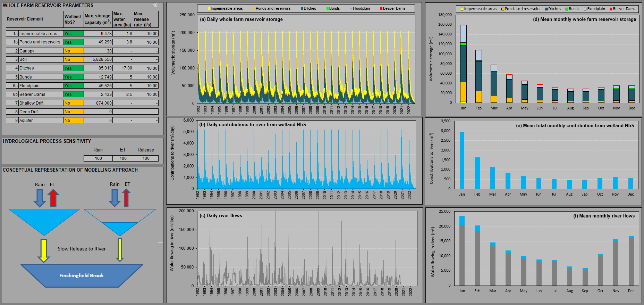Select the left yellow slow release arrow
This screenshot has height=305, width=644.
(x=44, y=250)
